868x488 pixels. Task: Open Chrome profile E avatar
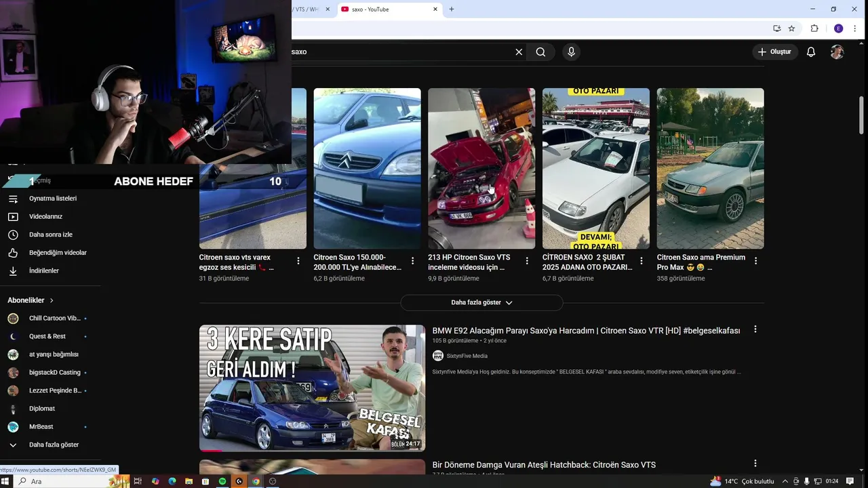tap(838, 28)
